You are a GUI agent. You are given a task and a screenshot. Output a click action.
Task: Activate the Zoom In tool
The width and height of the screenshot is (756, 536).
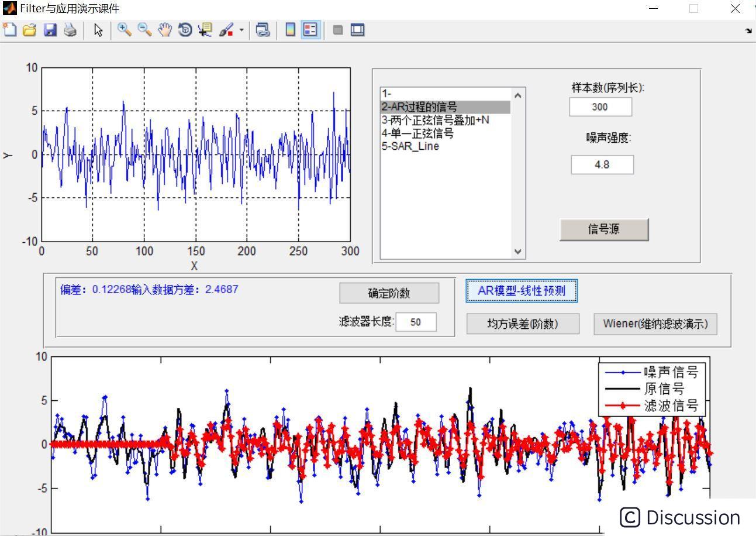click(125, 30)
